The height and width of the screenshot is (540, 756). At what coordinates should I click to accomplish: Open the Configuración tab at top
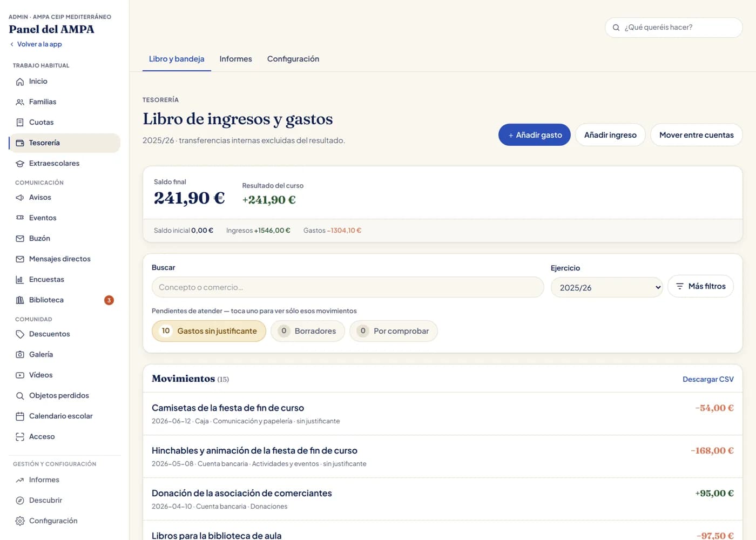(293, 59)
